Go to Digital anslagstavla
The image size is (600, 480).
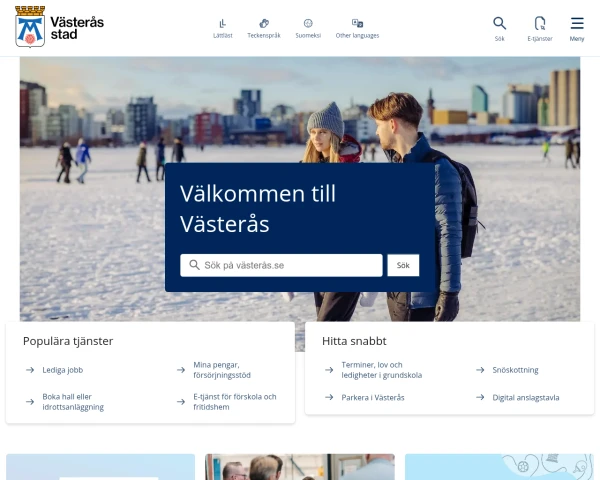pos(526,397)
